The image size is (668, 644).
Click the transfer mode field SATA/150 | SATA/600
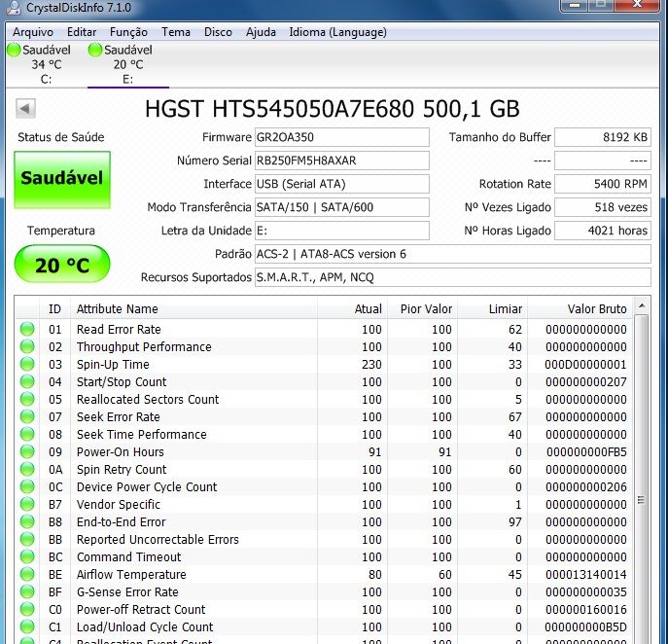[342, 207]
